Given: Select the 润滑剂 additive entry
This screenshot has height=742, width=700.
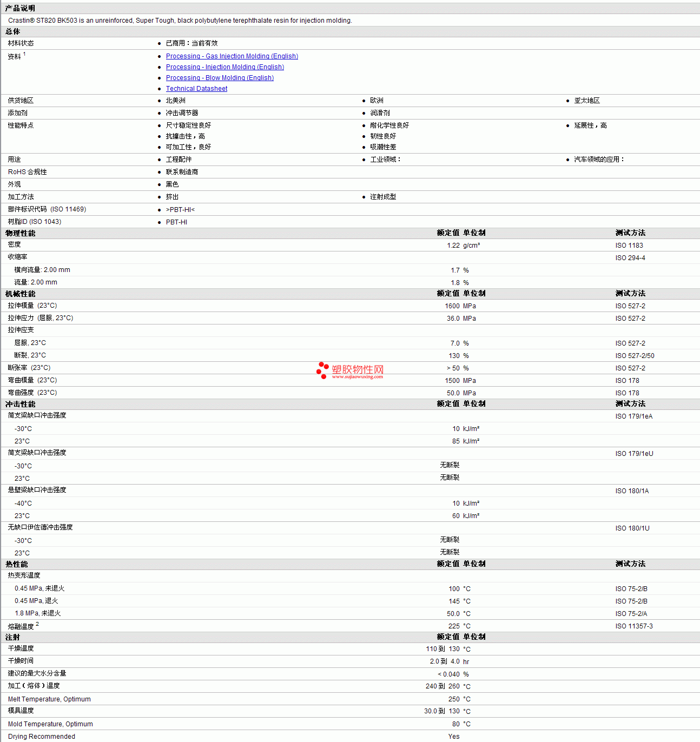Looking at the screenshot, I should point(380,113).
